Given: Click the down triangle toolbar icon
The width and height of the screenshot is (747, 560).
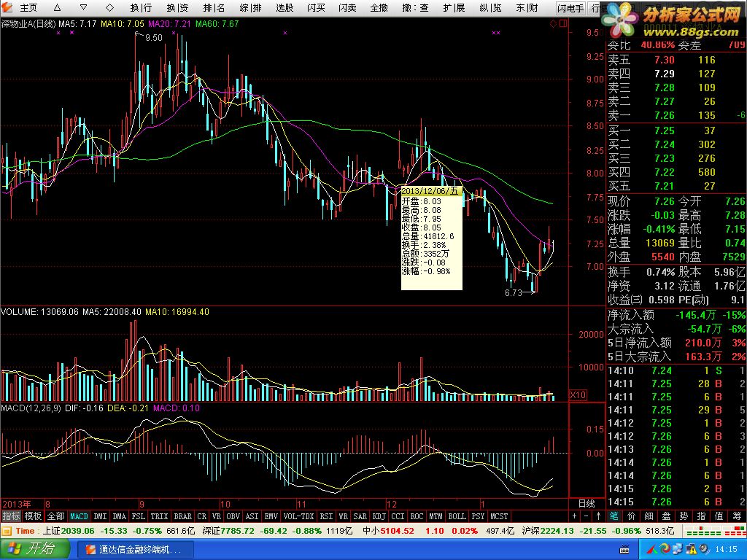Looking at the screenshot, I should pos(83,7).
